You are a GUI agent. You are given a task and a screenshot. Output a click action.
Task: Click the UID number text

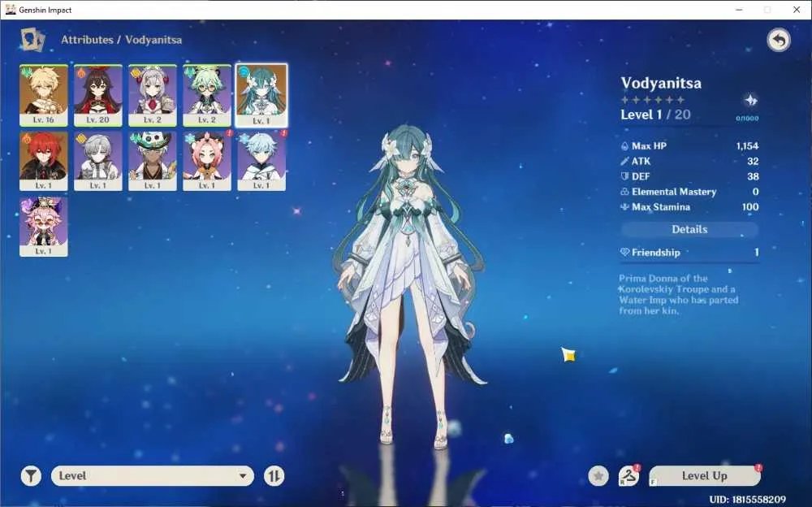[x=747, y=500]
